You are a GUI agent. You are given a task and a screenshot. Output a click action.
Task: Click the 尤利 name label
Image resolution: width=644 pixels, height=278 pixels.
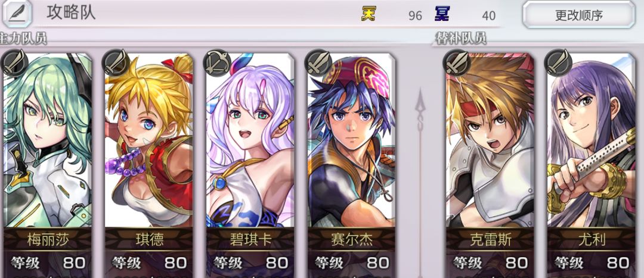[592, 240]
